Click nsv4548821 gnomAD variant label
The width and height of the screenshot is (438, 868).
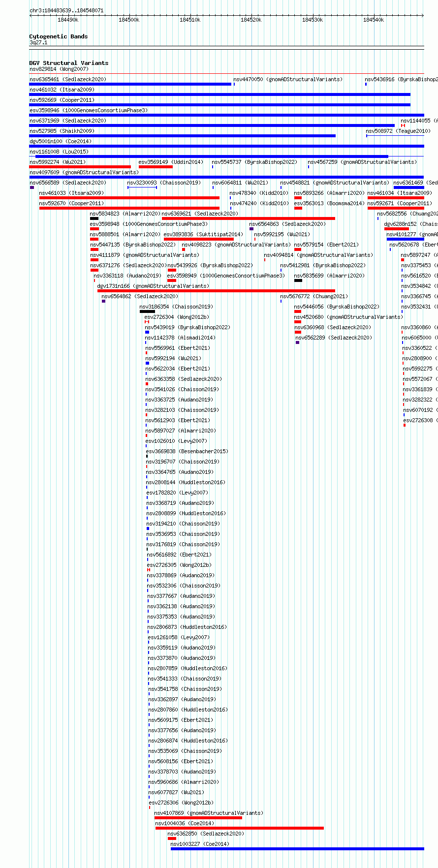[x=335, y=183]
